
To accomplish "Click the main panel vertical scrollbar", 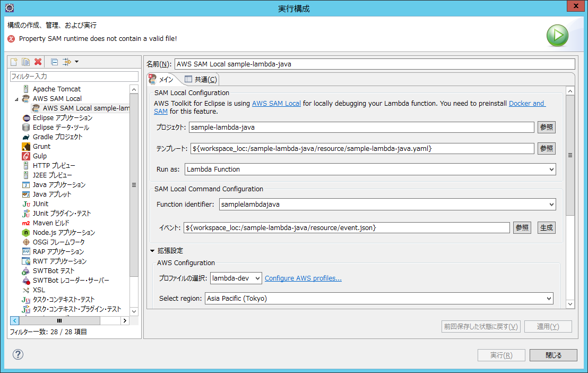I will pyautogui.click(x=570, y=155).
